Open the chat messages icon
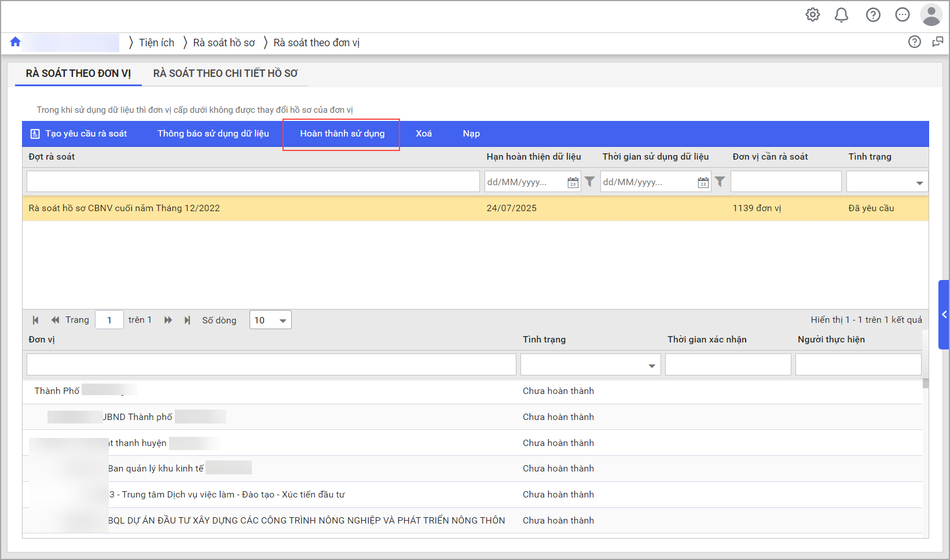 click(x=902, y=15)
